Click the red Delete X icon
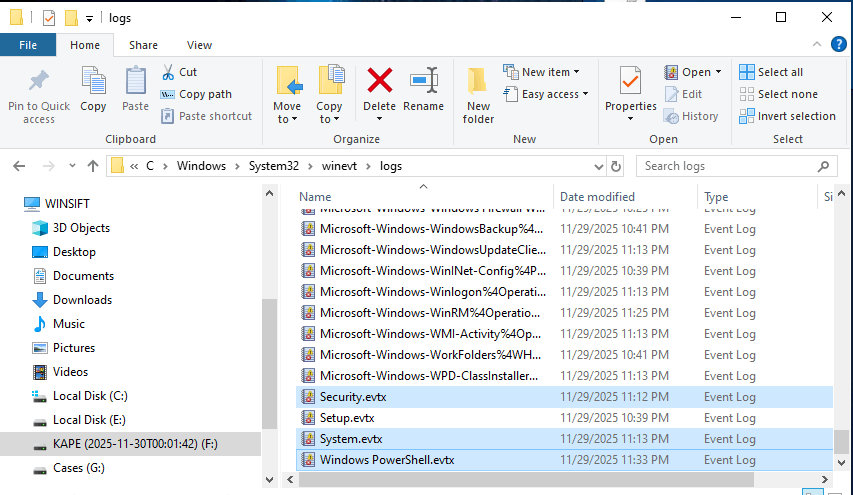 coord(380,80)
